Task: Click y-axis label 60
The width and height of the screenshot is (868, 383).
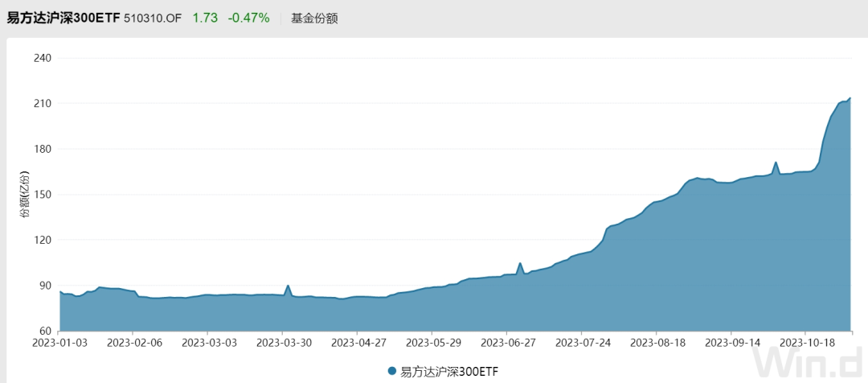Action: (45, 331)
